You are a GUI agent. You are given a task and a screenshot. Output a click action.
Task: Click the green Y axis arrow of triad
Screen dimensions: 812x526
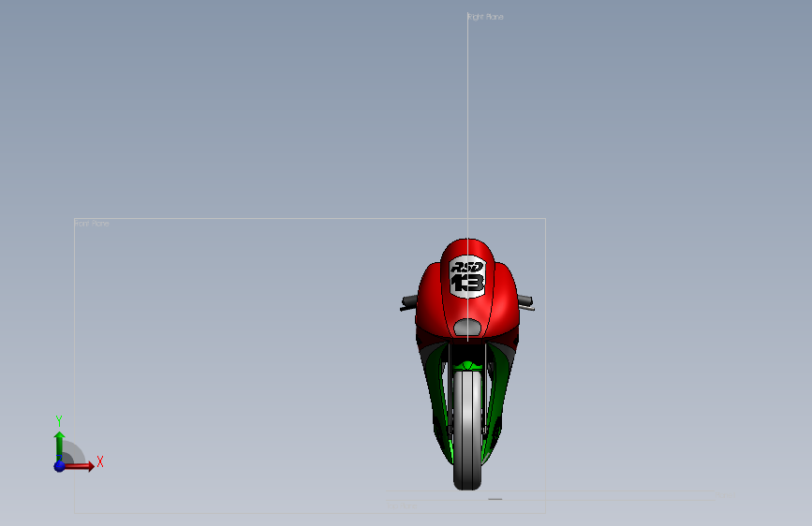[60, 446]
